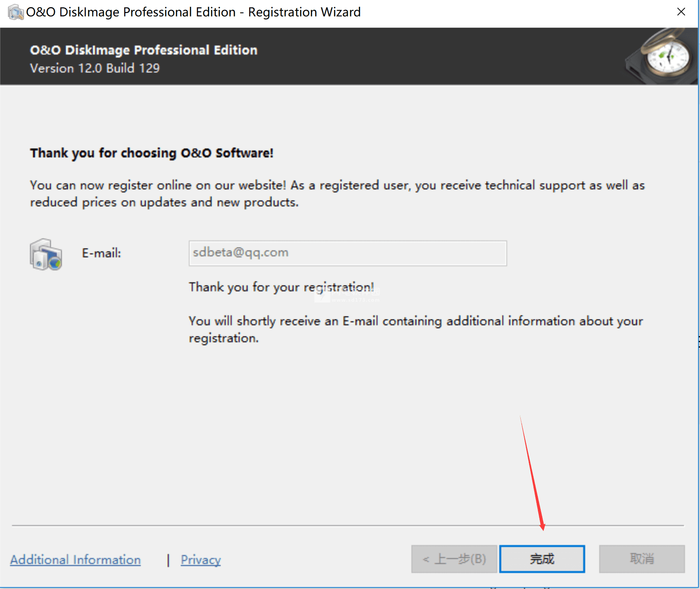The height and width of the screenshot is (589, 700).
Task: Click the 上一步(B) back button
Action: 454,559
